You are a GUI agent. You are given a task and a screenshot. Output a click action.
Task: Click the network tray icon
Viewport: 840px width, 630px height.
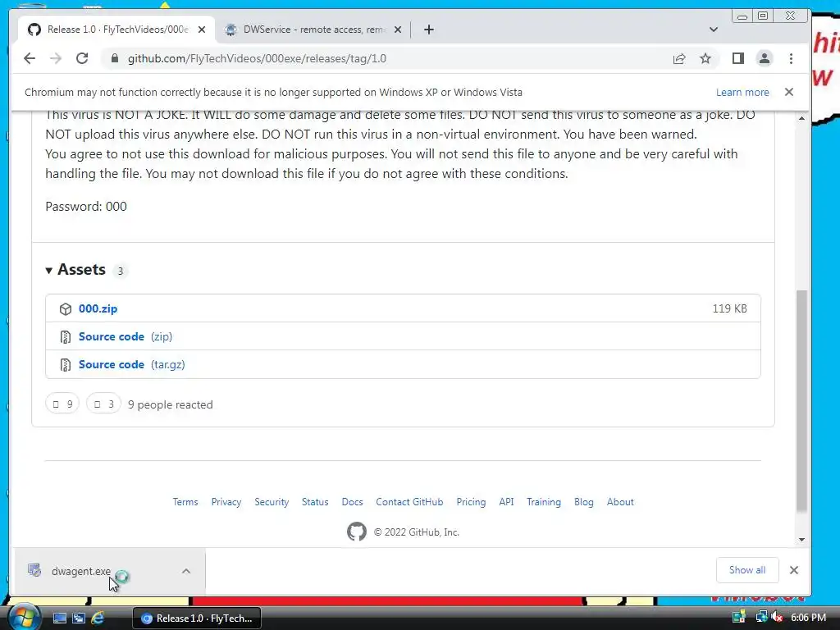(760, 617)
